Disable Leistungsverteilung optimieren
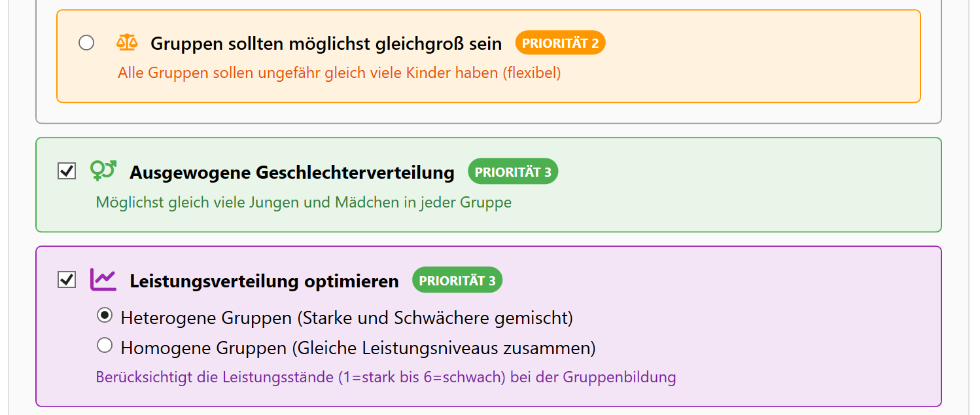Screen dimensions: 980x415 coord(65,279)
